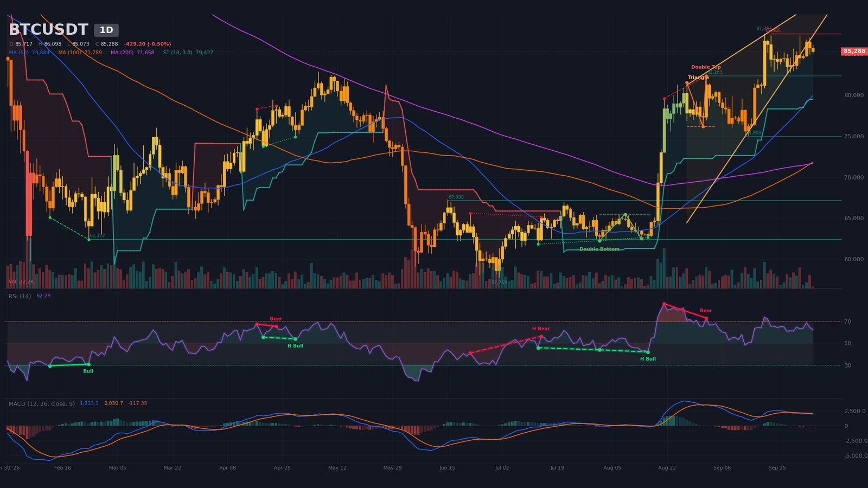Click the Triangle pattern label
This screenshot has width=868, height=488.
[698, 78]
